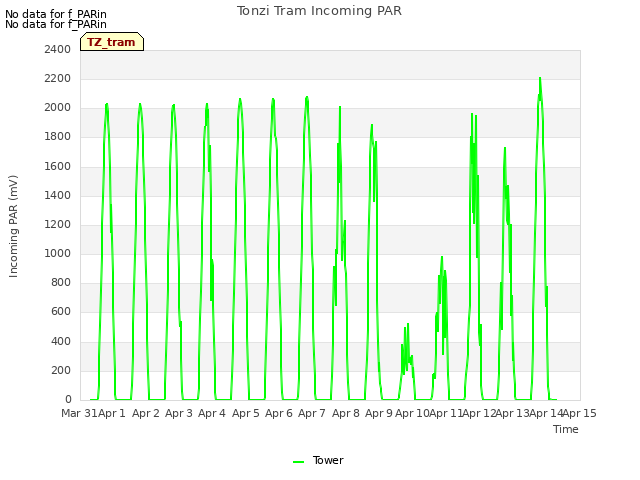Click the 1200 y-axis tick label

tap(58, 224)
